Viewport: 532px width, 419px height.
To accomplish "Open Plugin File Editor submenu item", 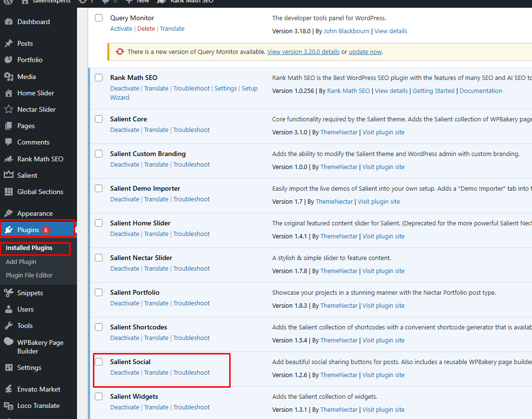I will tap(29, 275).
